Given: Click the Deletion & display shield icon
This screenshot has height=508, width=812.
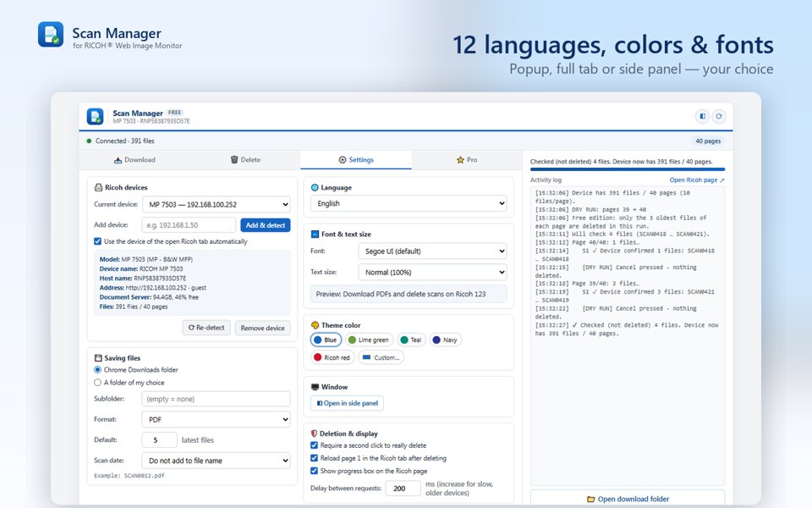Looking at the screenshot, I should (314, 433).
